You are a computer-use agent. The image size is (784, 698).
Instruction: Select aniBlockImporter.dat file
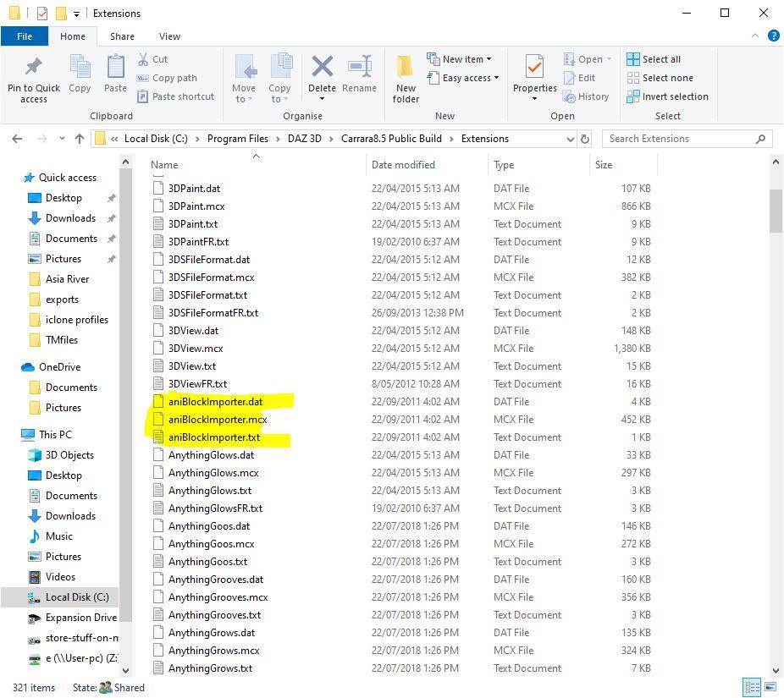tap(216, 402)
